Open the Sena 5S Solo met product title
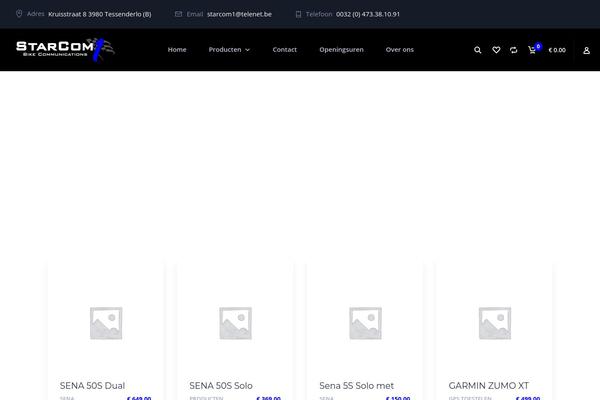Viewport: 600px width, 400px height. pos(356,385)
